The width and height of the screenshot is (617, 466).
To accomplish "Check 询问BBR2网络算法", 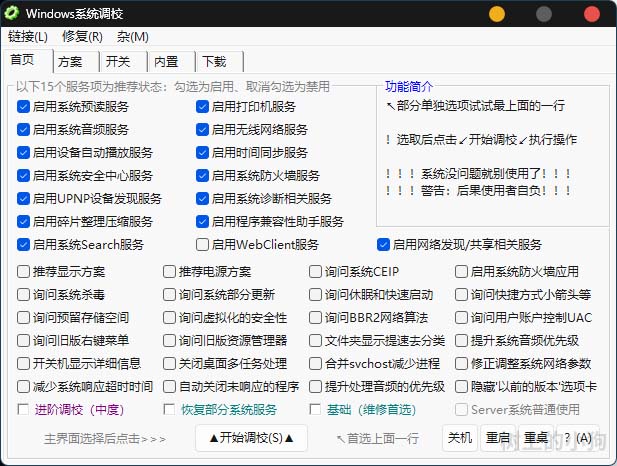I will (x=315, y=318).
